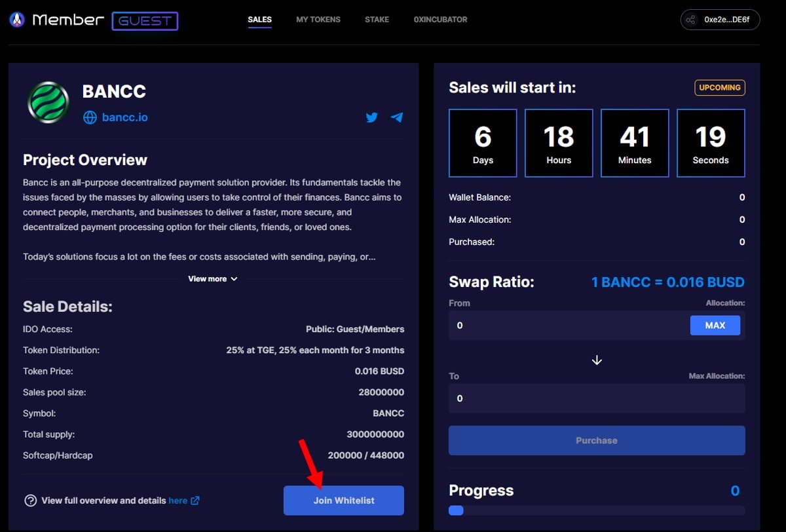Click the wallet share-node icon
Viewport: 786px width, 532px height.
pos(690,20)
